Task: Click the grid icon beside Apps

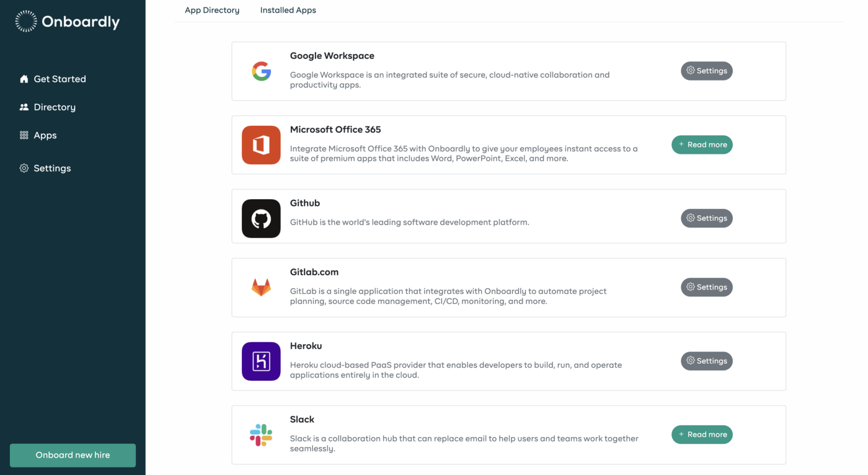Action: click(x=24, y=135)
